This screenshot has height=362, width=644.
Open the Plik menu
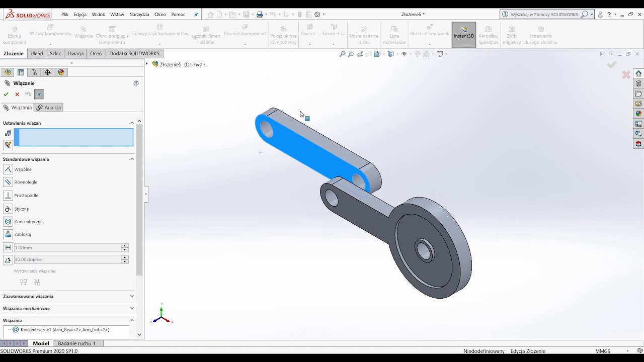tap(65, 15)
